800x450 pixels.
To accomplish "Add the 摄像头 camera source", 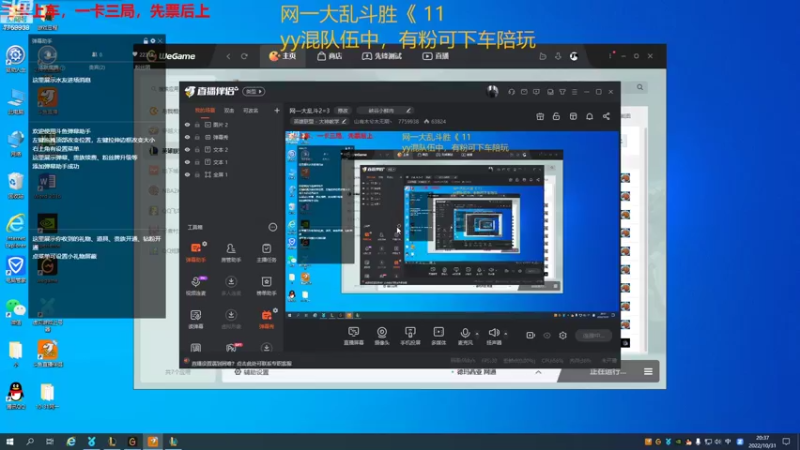I will [x=382, y=336].
